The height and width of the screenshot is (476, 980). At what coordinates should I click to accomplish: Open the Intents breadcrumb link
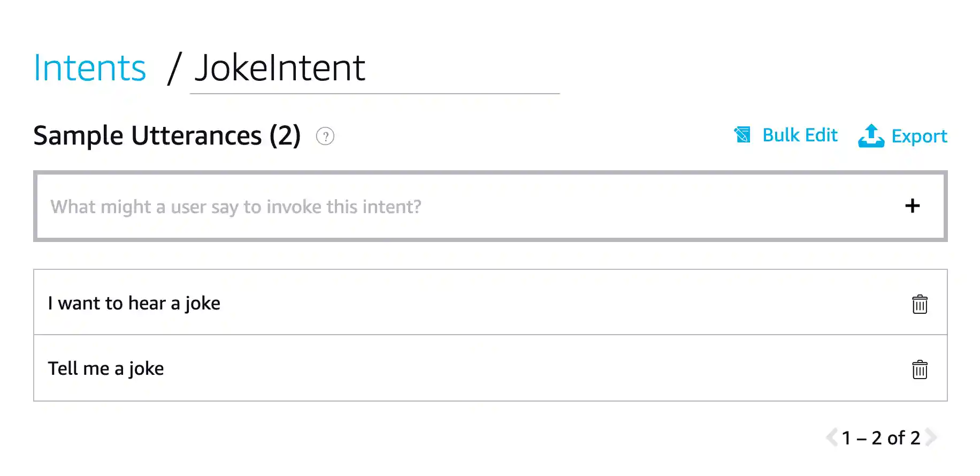(x=89, y=67)
